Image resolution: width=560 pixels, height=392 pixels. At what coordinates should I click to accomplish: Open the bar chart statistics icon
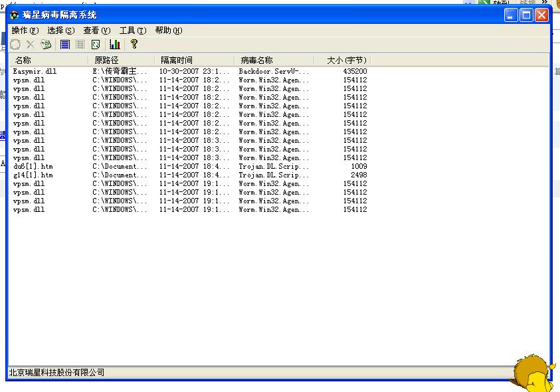point(115,45)
